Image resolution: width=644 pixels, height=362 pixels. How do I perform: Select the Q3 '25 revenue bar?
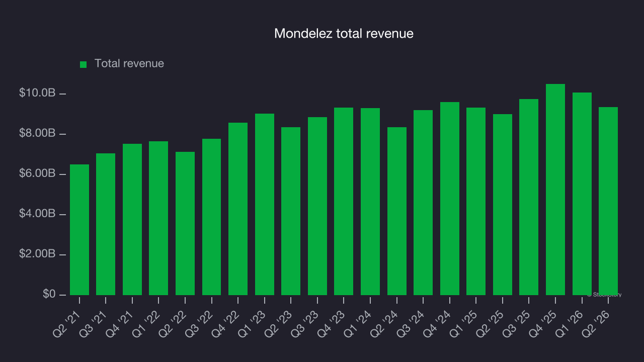529,197
